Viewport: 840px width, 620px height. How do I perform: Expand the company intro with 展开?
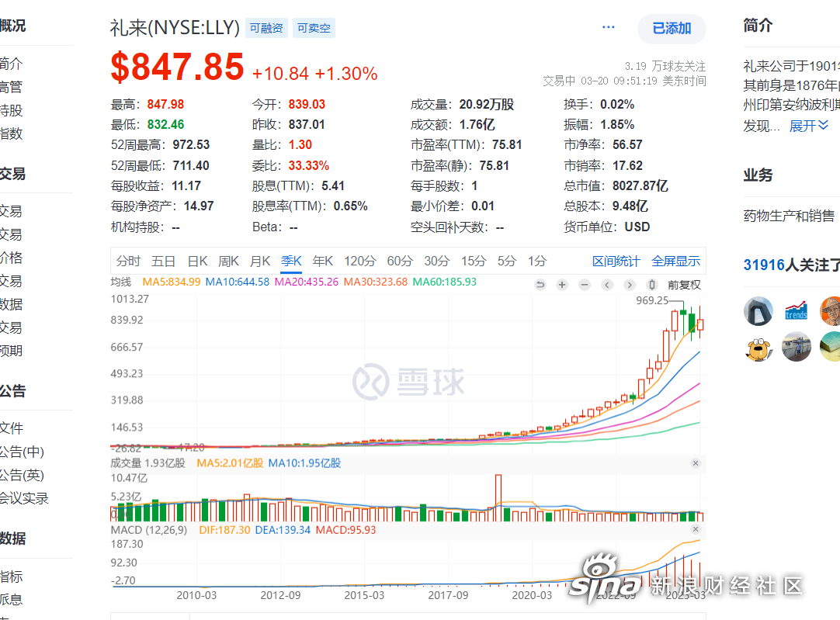[x=809, y=126]
